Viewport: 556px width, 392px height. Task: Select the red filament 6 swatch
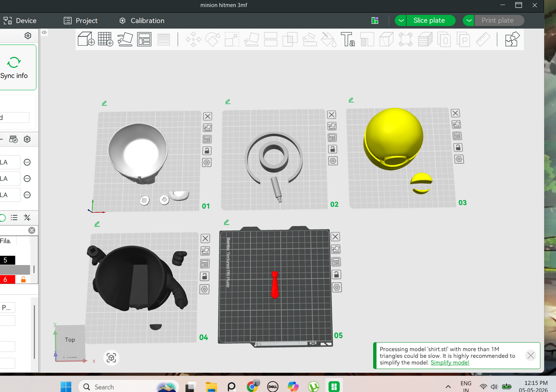(x=7, y=280)
